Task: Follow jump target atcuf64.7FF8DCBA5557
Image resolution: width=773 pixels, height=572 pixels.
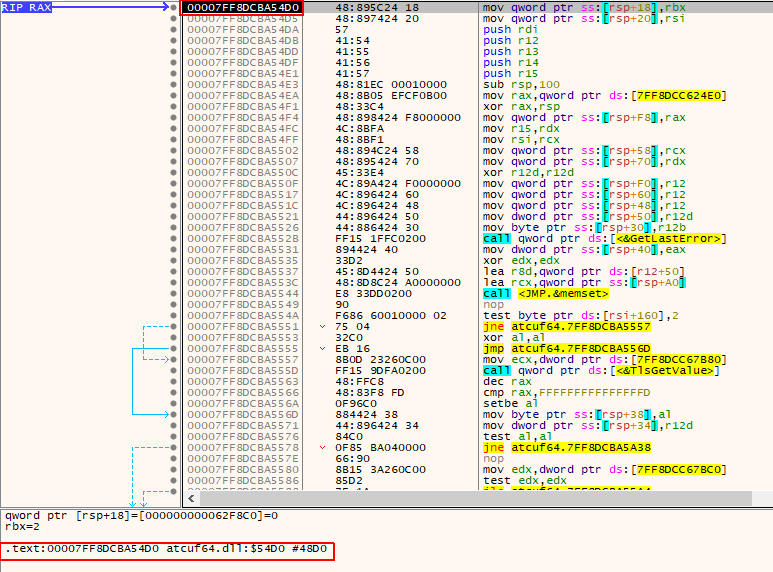Action: (581, 326)
